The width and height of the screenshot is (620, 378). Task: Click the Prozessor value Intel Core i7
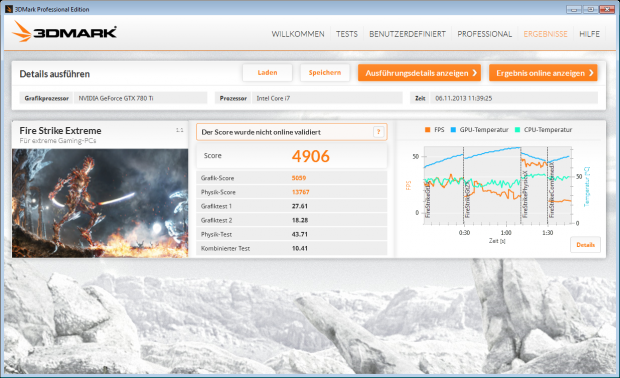[x=327, y=98]
